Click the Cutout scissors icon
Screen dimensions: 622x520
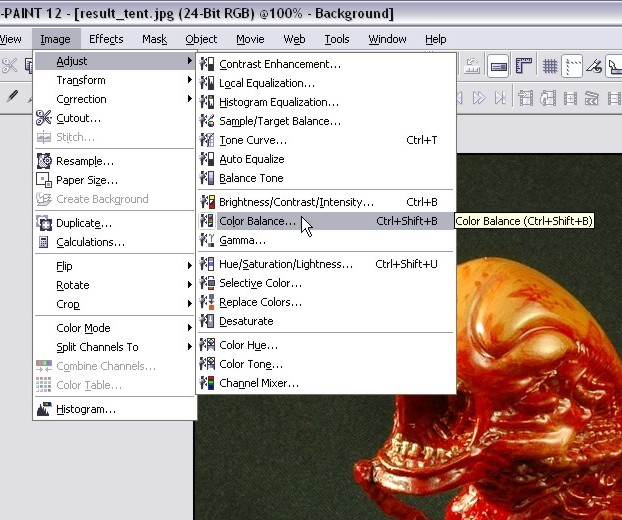pos(44,118)
